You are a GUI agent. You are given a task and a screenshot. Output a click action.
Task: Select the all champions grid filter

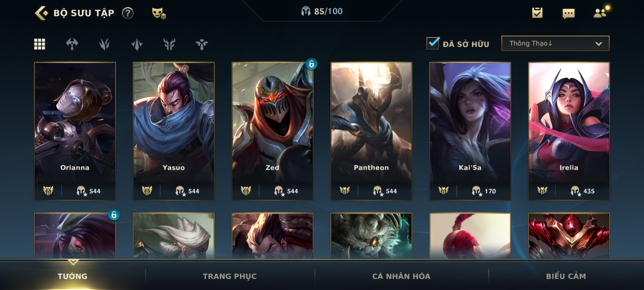tap(40, 44)
